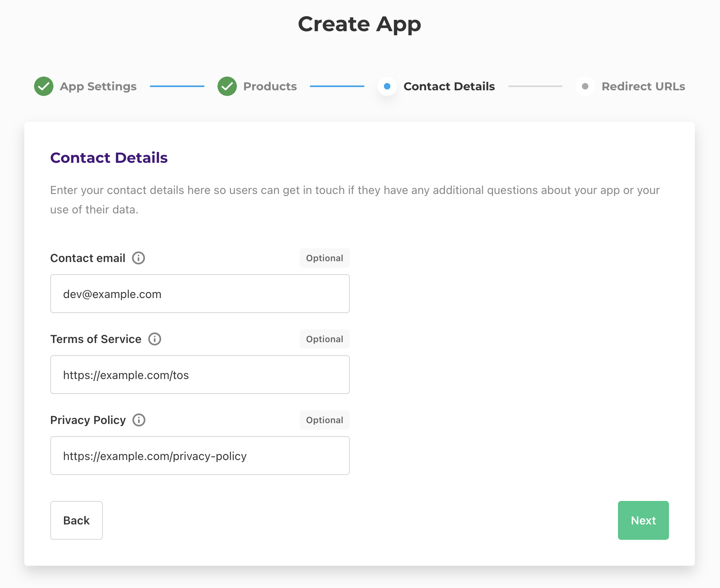Click the Optional badge for Privacy Policy
The image size is (720, 588).
point(324,420)
